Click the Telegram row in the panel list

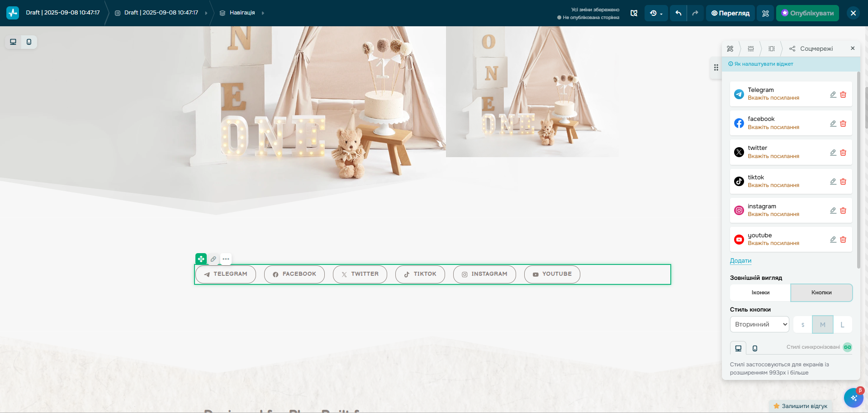[x=791, y=94]
